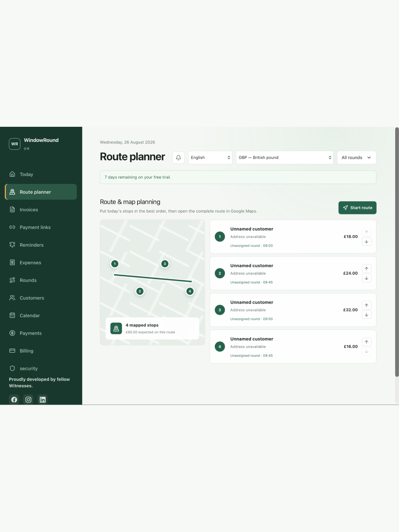Open the Facebook social link

click(x=14, y=400)
